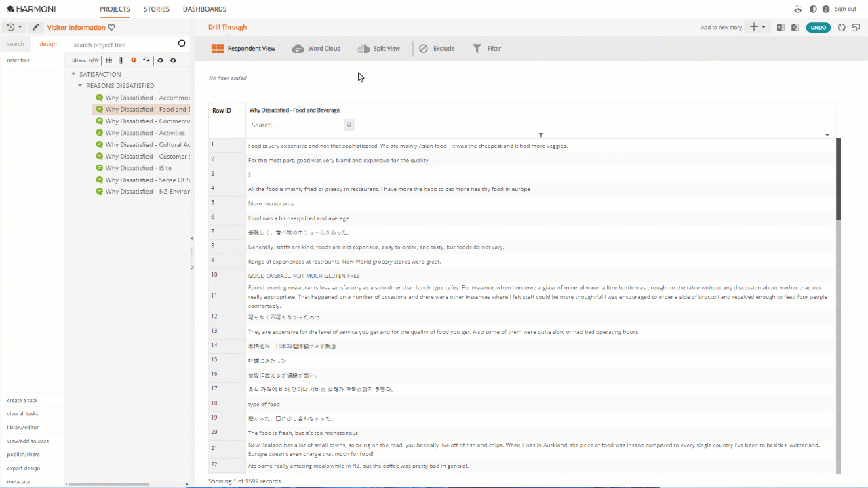Click the balance scale filter icon

point(146,60)
